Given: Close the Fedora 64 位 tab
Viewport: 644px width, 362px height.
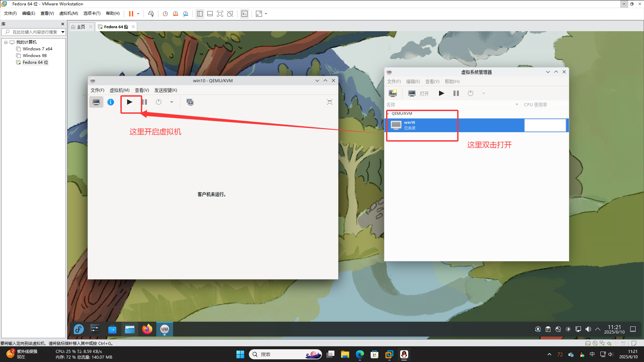Looking at the screenshot, I should coord(133,27).
